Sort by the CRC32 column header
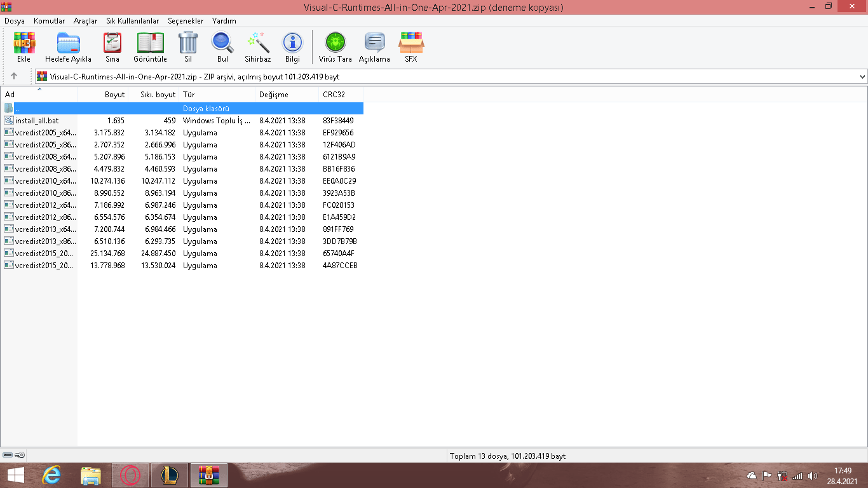The width and height of the screenshot is (868, 488). 341,95
